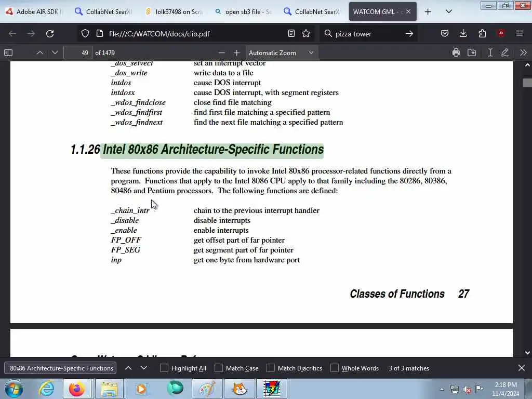Switch to lolk37498 on Scratch tab
This screenshot has width=532, height=399.
coord(175,11)
